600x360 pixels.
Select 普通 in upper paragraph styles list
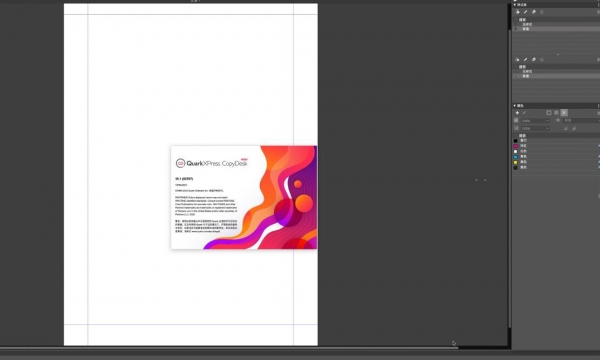[556, 29]
